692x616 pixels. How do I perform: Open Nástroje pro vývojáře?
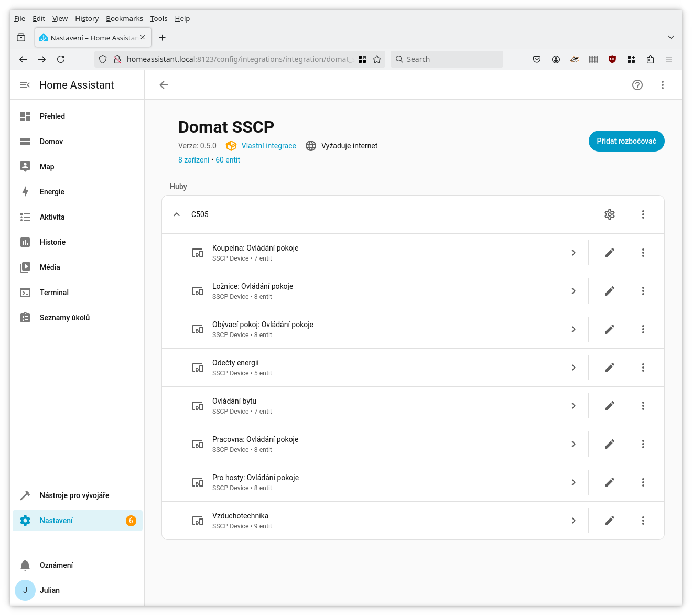(x=78, y=495)
